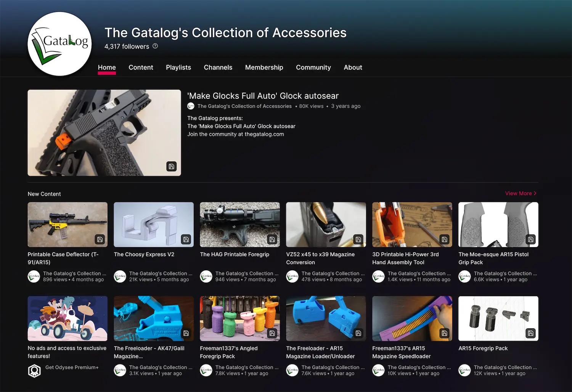Click the save icon on the Glock autosear thumbnail
This screenshot has height=392, width=572.
172,166
